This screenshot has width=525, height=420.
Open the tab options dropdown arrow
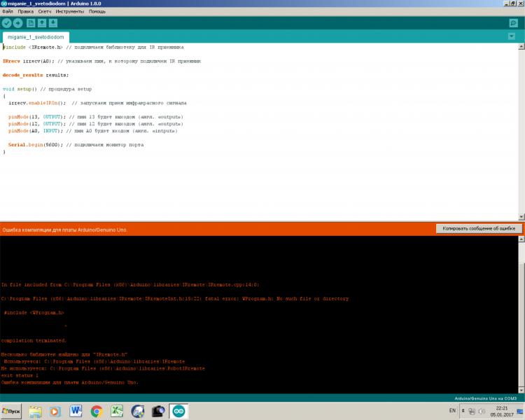pos(512,36)
